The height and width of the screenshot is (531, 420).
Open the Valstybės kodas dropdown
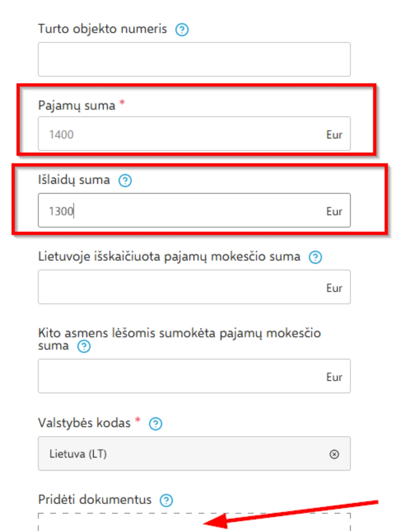pyautogui.click(x=187, y=454)
